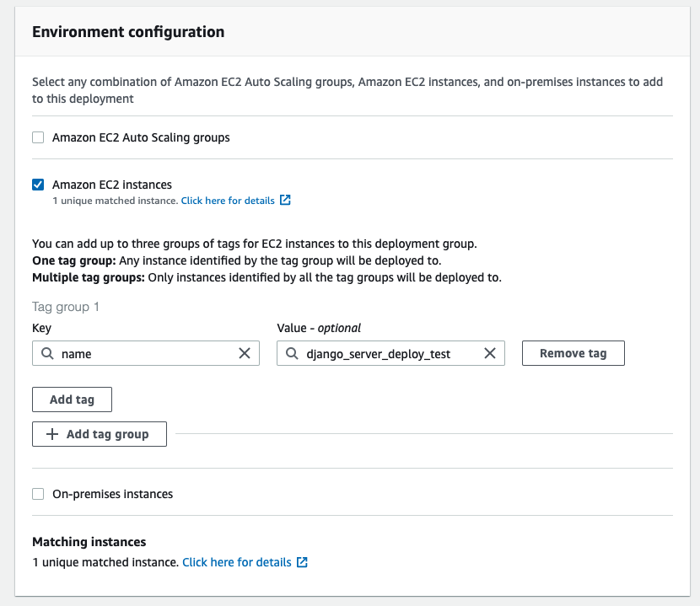Clear the django_server_deploy_test value with X
700x606 pixels.
(490, 353)
